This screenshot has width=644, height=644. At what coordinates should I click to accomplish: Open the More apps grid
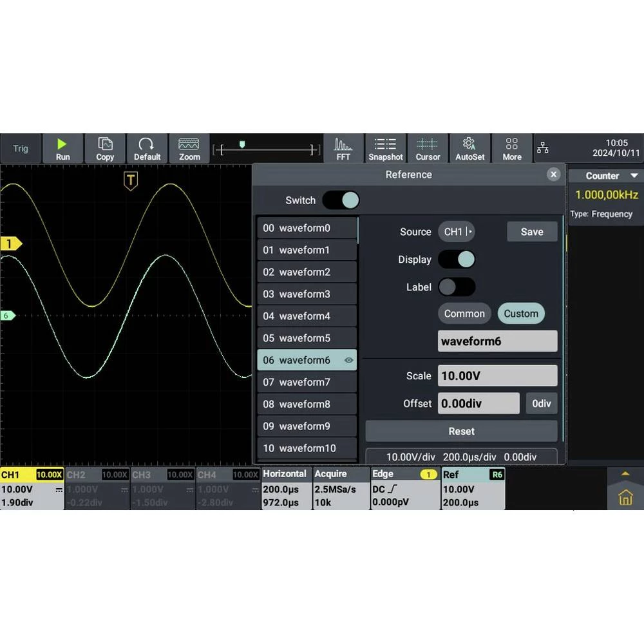tap(512, 149)
